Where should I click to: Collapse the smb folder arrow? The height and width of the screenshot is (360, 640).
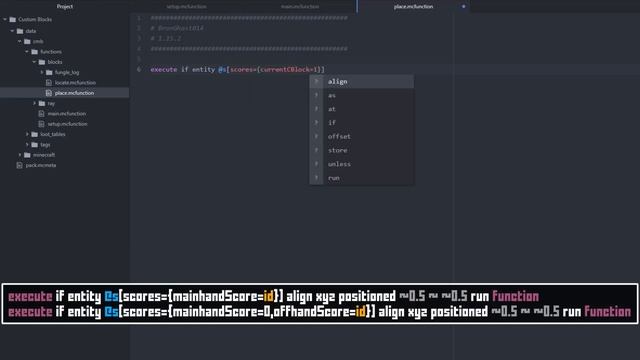[x=20, y=41]
